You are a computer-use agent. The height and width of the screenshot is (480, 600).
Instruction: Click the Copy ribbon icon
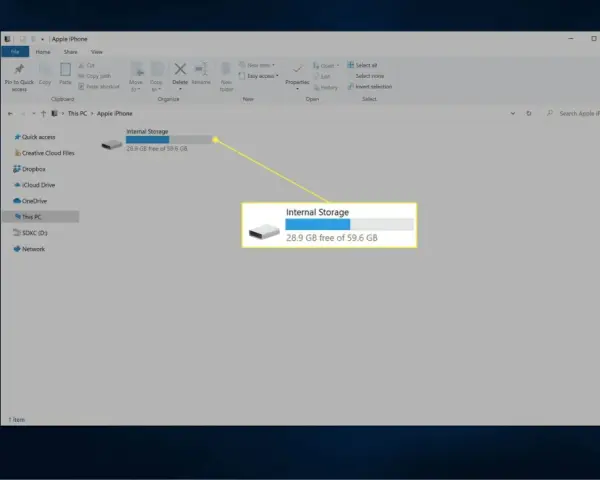click(45, 70)
